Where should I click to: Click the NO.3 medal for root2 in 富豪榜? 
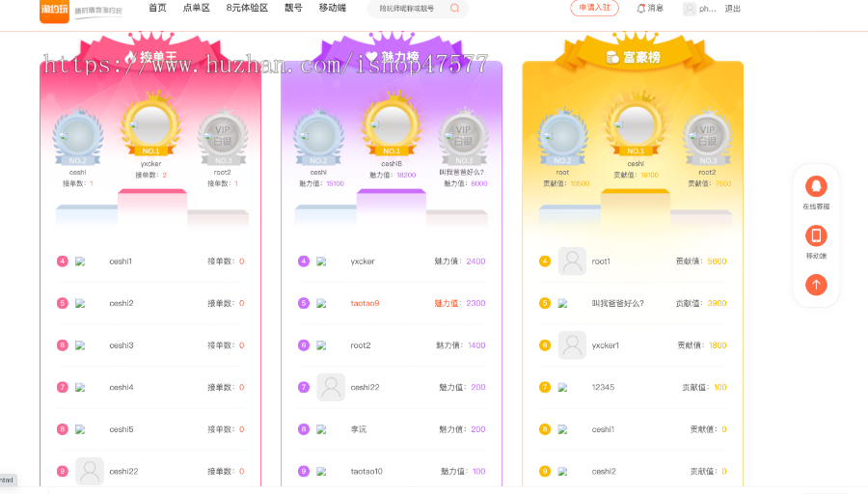tap(708, 136)
